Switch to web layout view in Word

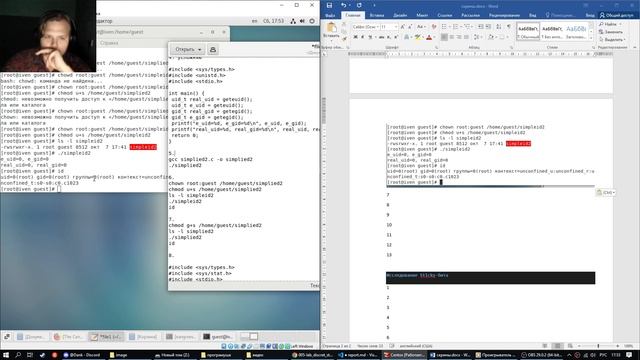[x=570, y=346]
